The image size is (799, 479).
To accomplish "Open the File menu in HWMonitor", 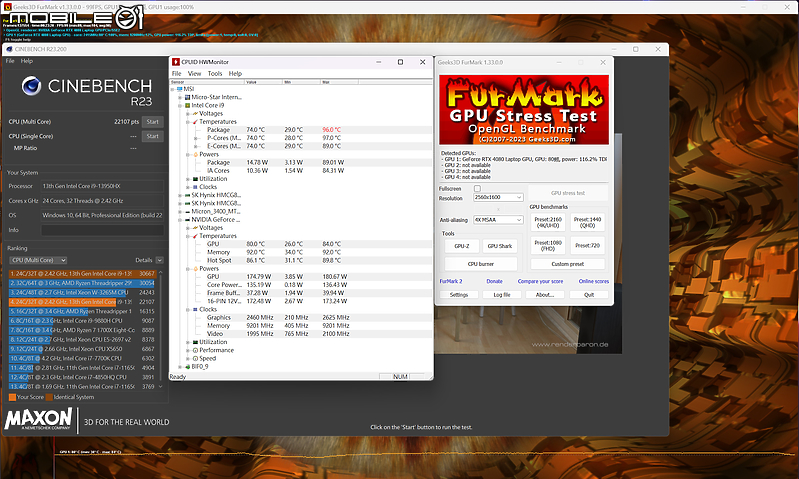I will click(x=176, y=73).
